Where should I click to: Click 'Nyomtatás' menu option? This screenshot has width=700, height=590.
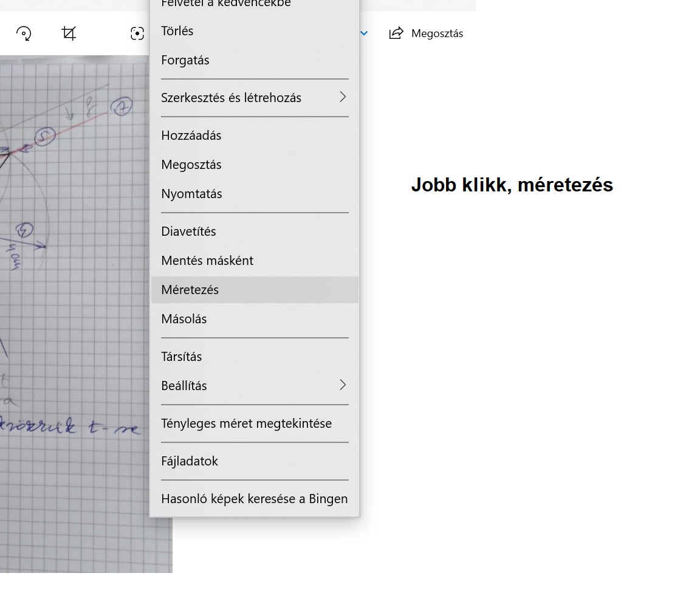(191, 194)
